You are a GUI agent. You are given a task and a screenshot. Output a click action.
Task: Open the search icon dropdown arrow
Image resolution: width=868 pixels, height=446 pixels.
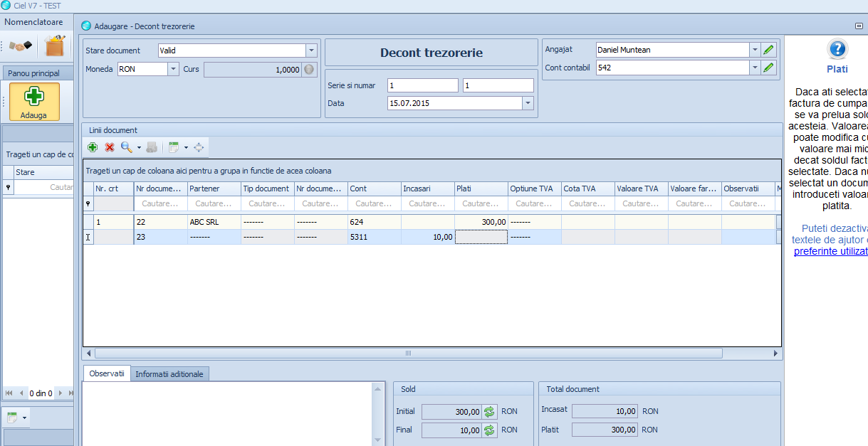(139, 148)
